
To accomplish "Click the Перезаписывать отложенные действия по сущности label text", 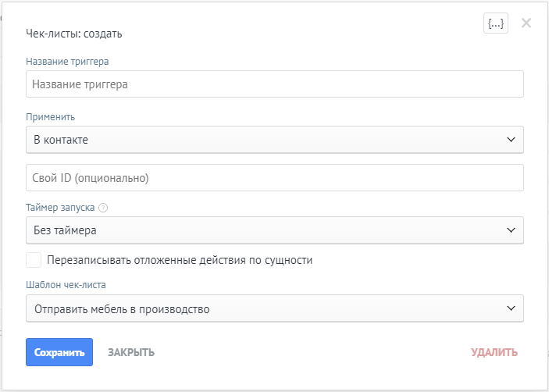I will tap(180, 260).
